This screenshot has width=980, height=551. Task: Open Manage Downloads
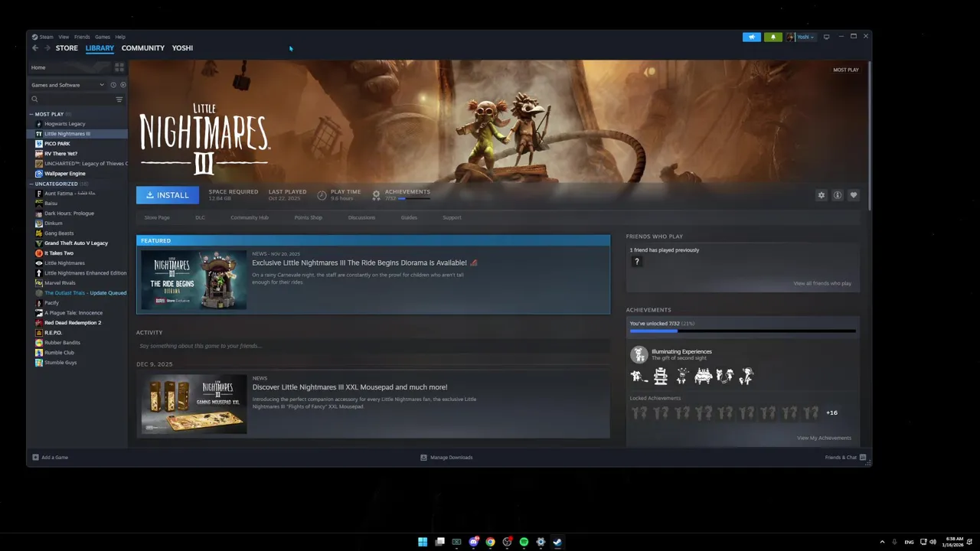tap(446, 458)
